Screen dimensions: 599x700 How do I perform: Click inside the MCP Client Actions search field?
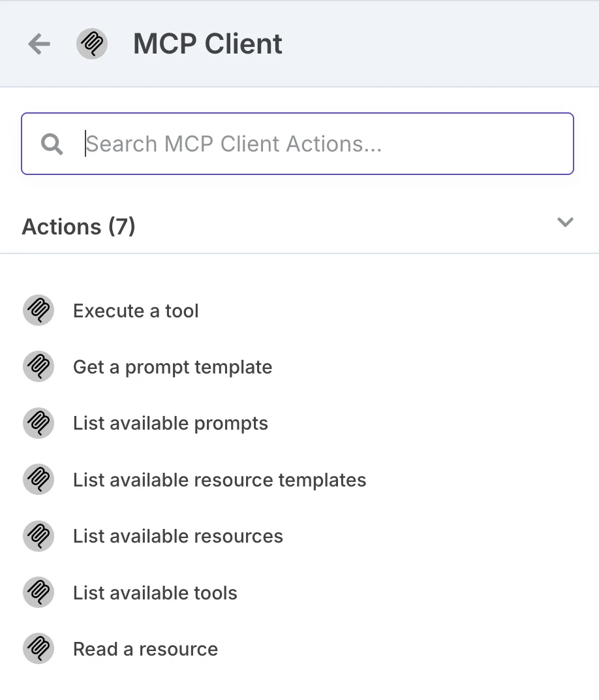click(298, 144)
